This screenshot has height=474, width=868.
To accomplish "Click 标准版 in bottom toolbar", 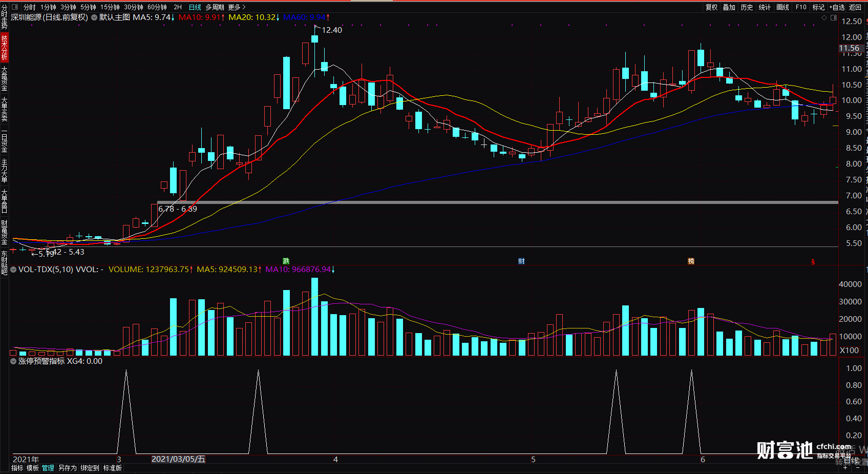I will click(113, 468).
